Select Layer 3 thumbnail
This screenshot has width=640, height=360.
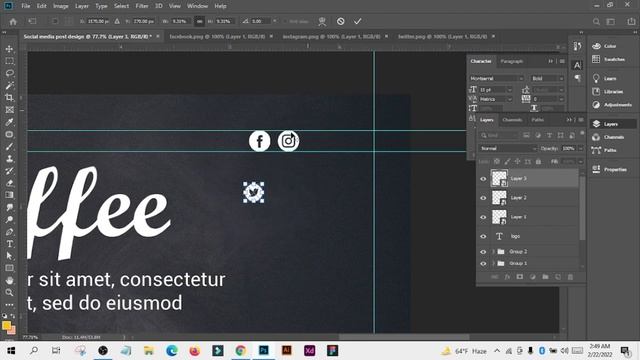(x=499, y=178)
